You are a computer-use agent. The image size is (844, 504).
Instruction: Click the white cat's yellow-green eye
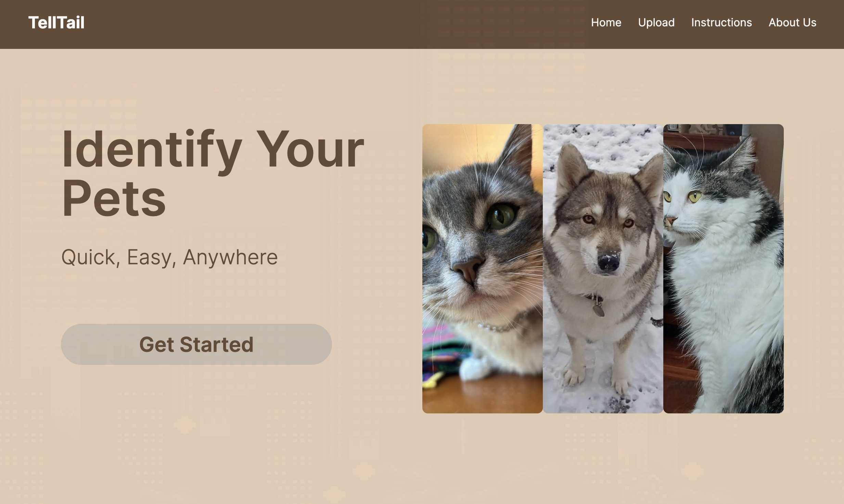tap(695, 197)
